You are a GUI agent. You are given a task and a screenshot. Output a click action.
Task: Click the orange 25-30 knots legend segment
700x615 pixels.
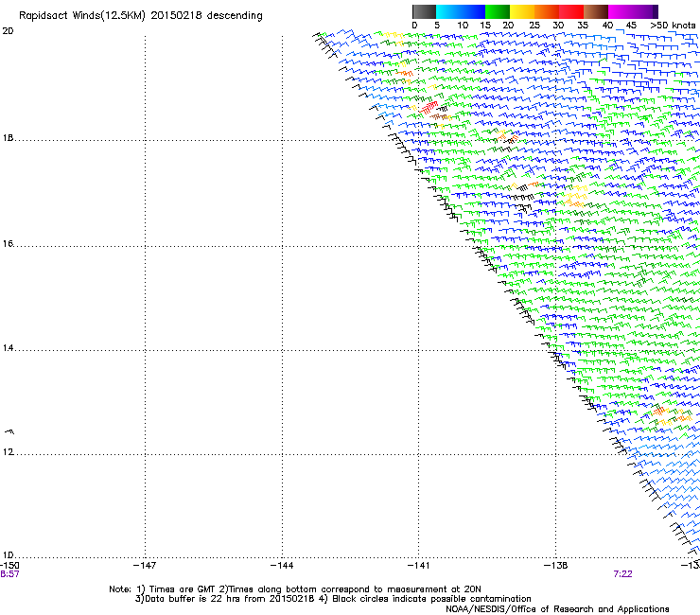click(547, 11)
